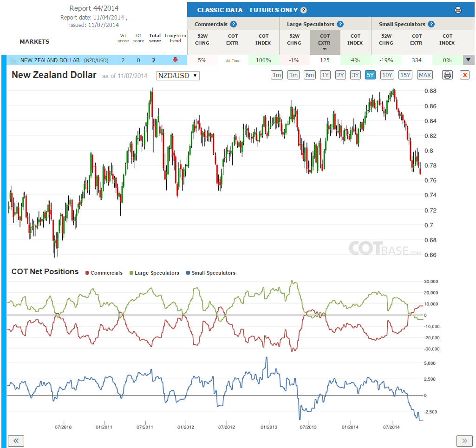476x448 pixels.
Task: Sort by the Long-term trend column
Action: point(175,38)
